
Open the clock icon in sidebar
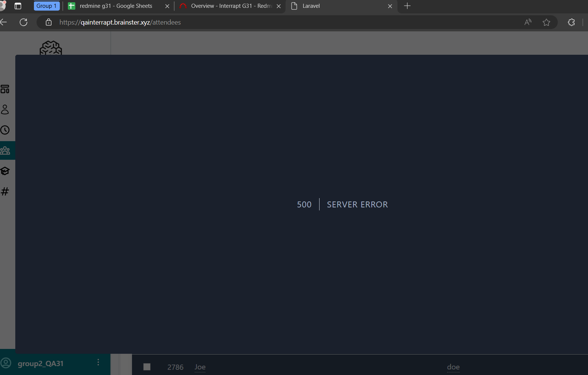click(x=5, y=130)
